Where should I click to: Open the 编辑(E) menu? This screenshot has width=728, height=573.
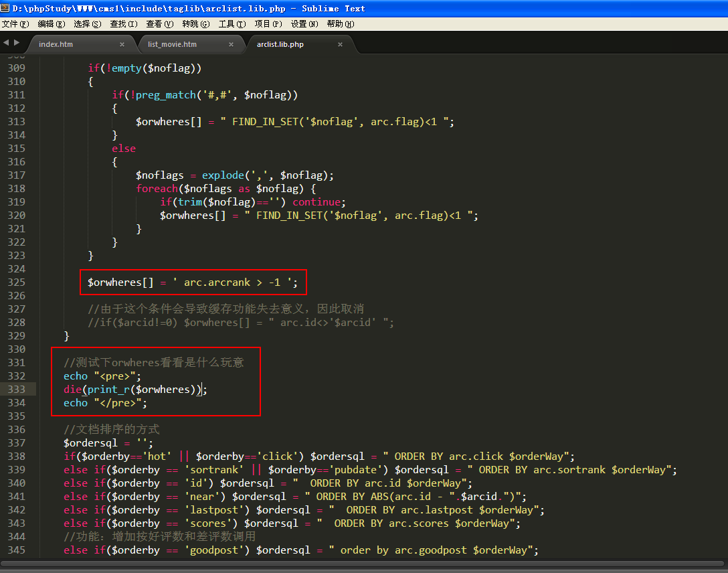pyautogui.click(x=51, y=23)
